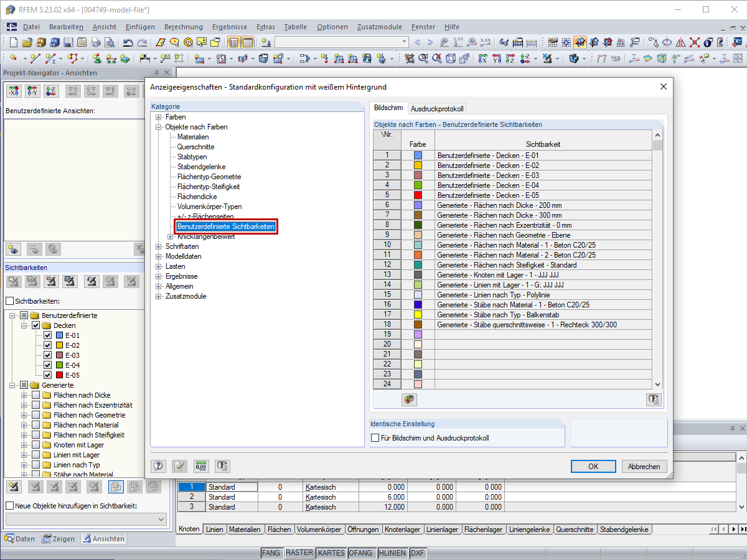Expand the Schriftarten category node

(159, 246)
